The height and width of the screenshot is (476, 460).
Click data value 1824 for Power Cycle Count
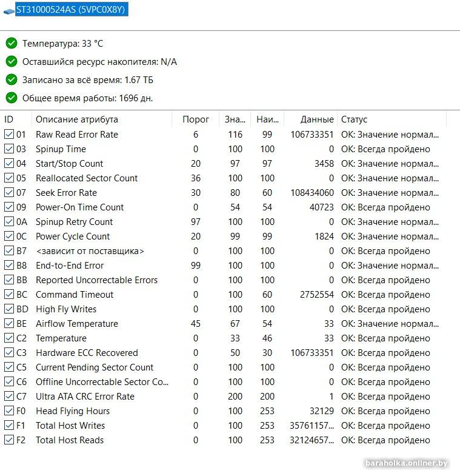click(x=324, y=236)
